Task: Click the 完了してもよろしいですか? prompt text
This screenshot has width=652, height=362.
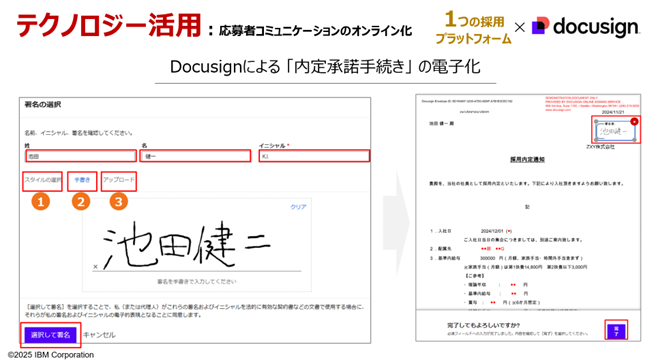Action: click(484, 325)
